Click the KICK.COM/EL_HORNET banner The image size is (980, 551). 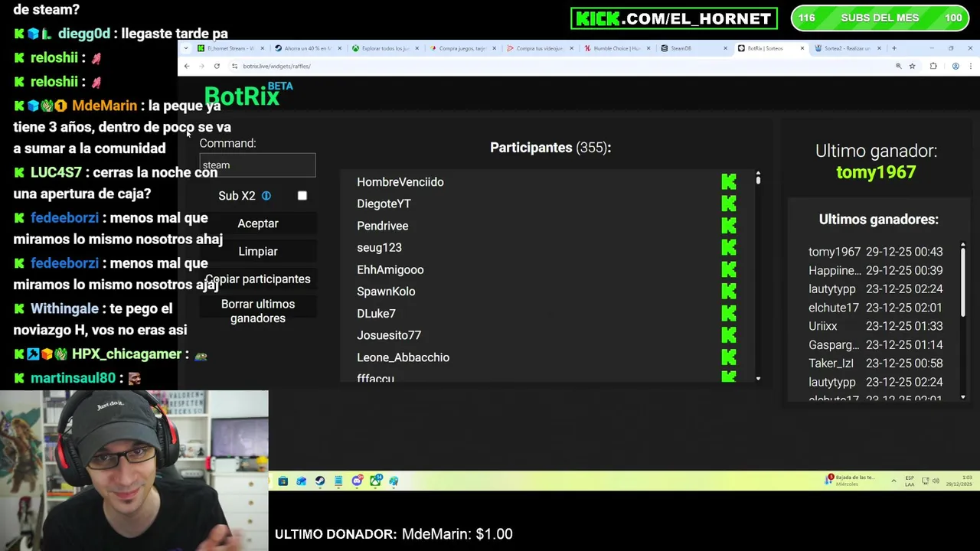coord(674,18)
